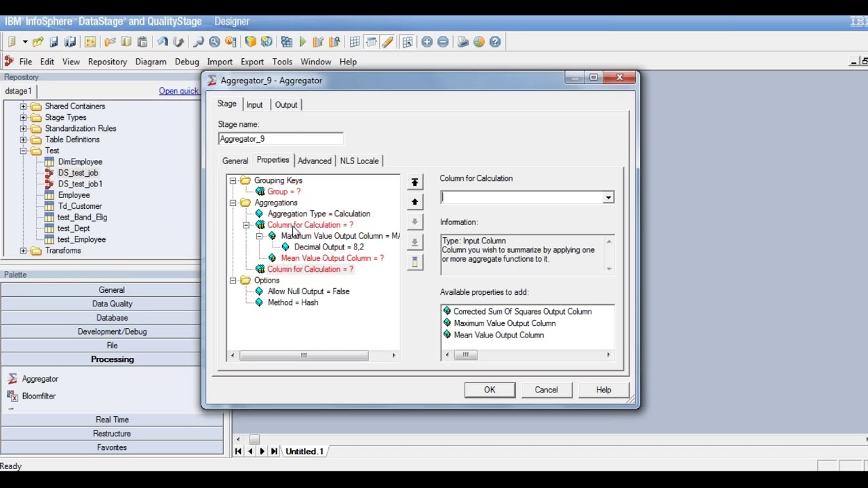Click the Cancel button
This screenshot has width=868, height=488.
pyautogui.click(x=546, y=390)
